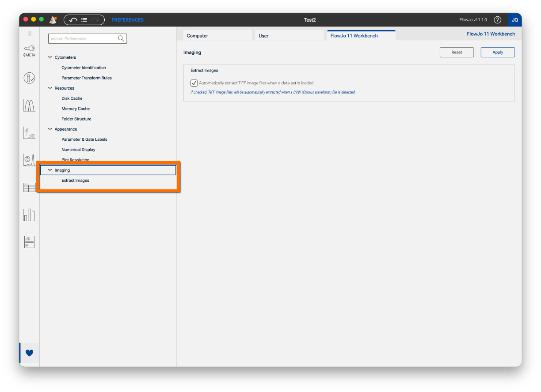Click the test tube checkmark sidebar icon

29,78
